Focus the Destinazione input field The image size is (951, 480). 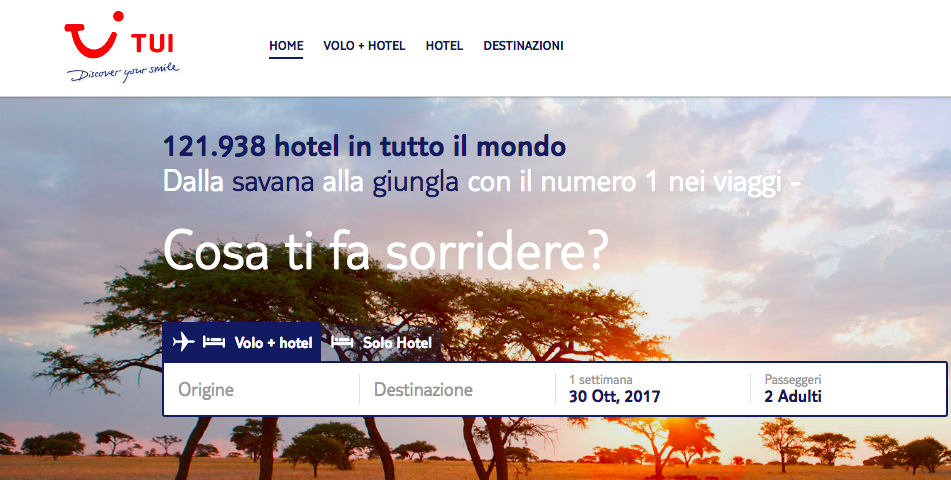[457, 389]
